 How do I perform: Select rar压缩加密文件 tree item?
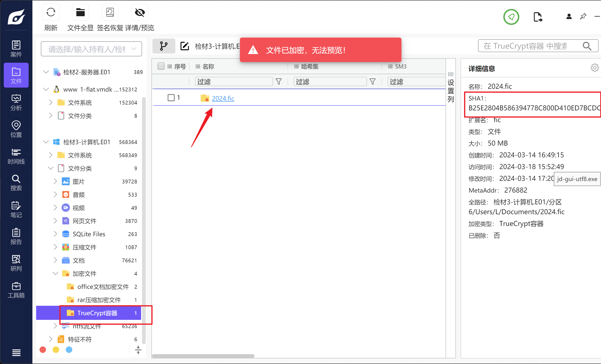(99, 300)
